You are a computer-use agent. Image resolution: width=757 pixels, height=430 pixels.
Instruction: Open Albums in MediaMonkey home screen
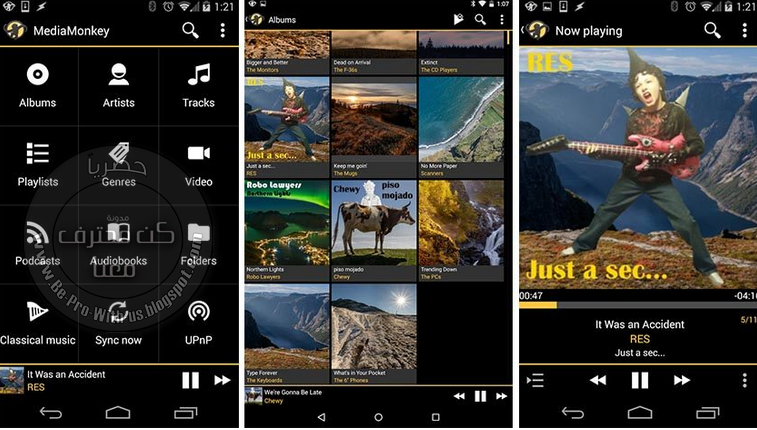click(x=38, y=85)
